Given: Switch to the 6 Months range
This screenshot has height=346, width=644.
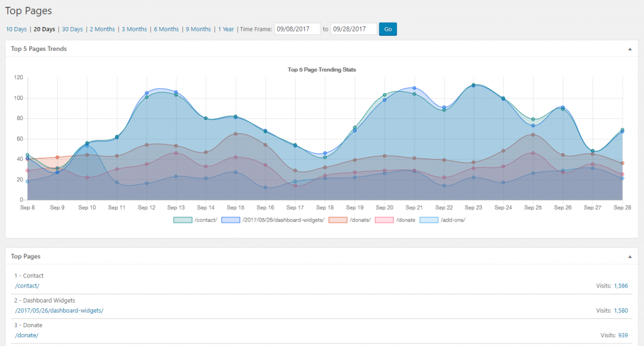Looking at the screenshot, I should coord(166,29).
